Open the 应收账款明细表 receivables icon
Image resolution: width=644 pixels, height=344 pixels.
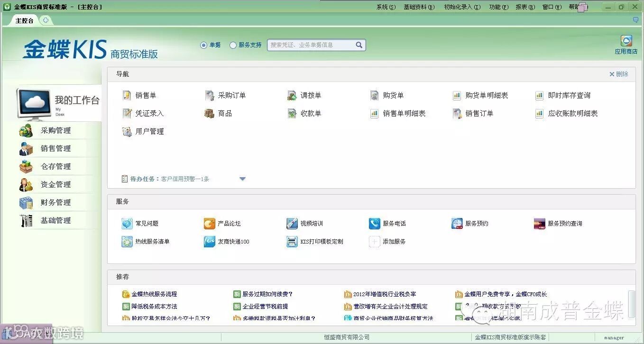click(540, 113)
